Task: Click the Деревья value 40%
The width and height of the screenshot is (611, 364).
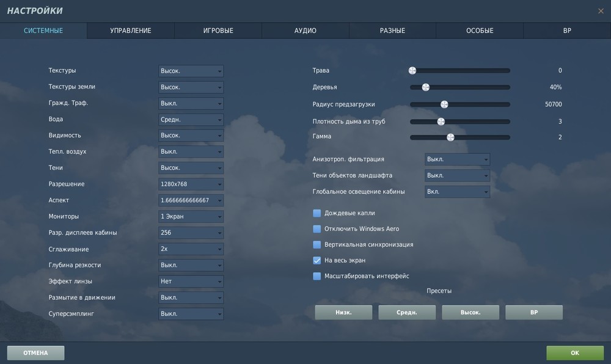Action: [x=555, y=87]
